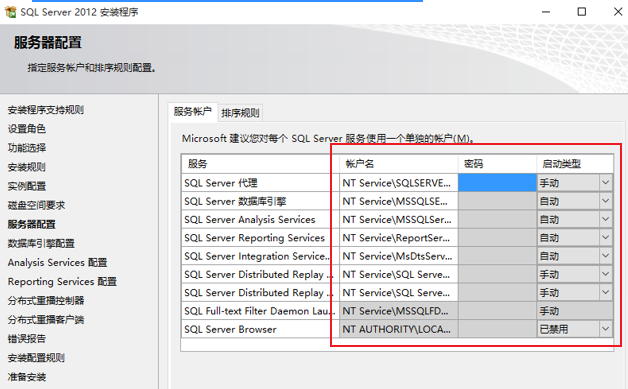Select SQL Full-text Filter Daemon Launcher cell
Screen dimensions: 628x389
[x=260, y=310]
